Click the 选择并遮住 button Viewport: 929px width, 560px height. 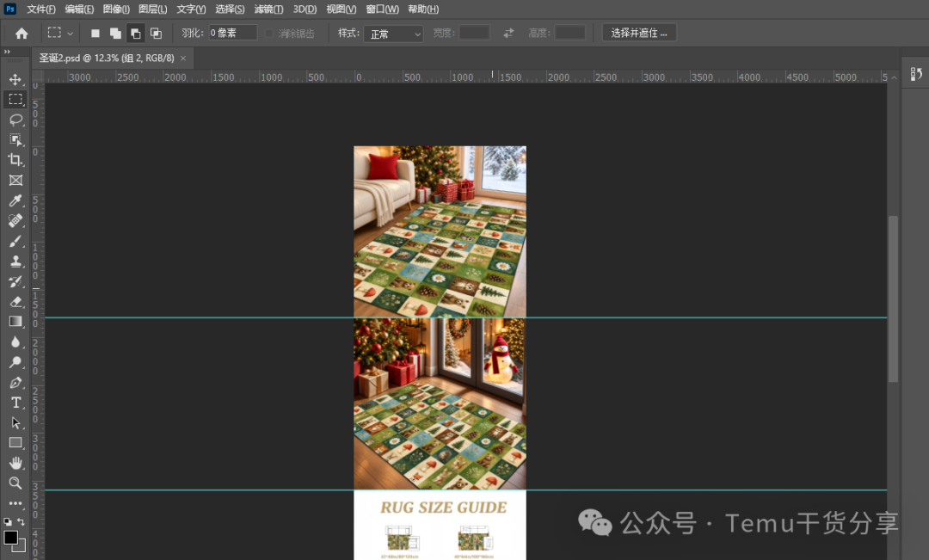(x=639, y=34)
